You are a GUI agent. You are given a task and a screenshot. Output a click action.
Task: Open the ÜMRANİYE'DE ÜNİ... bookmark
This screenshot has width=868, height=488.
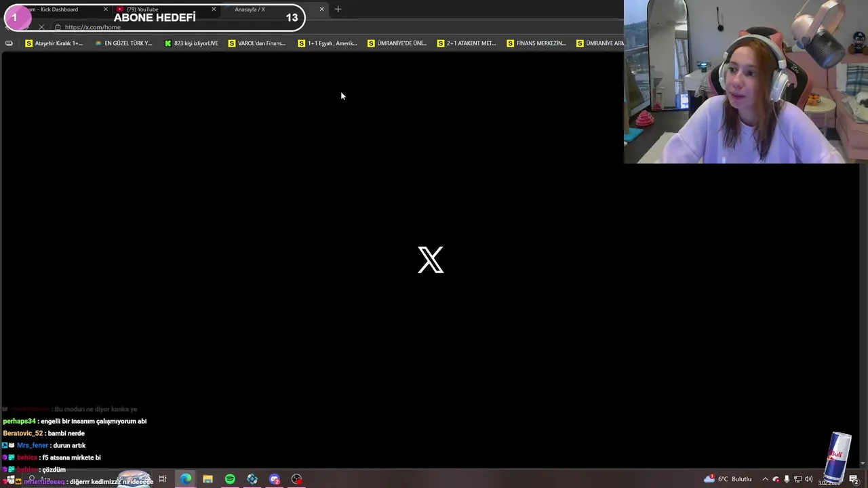pos(397,43)
